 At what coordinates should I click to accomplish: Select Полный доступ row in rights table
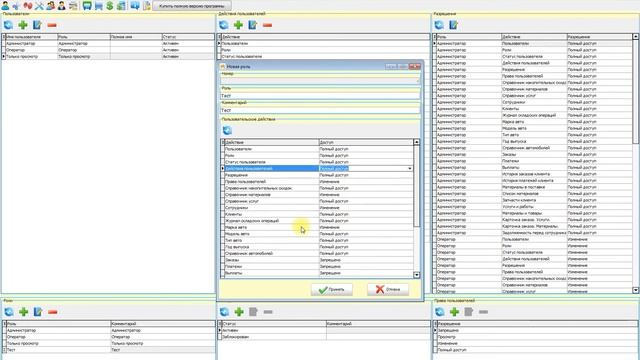(x=536, y=350)
